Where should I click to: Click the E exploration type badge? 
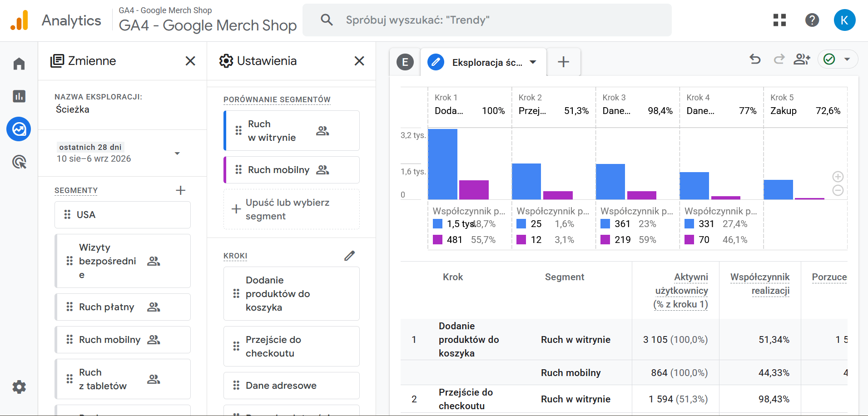coord(405,62)
